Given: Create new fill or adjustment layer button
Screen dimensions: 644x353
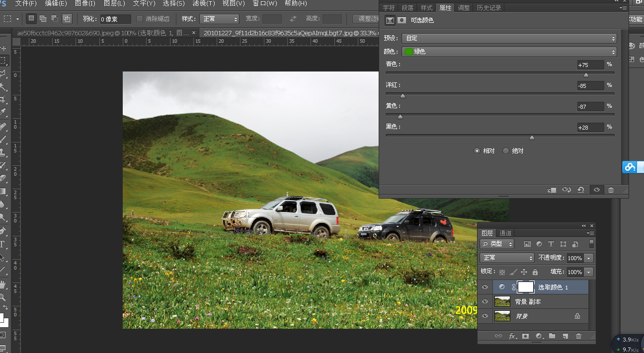Looking at the screenshot, I should (539, 336).
